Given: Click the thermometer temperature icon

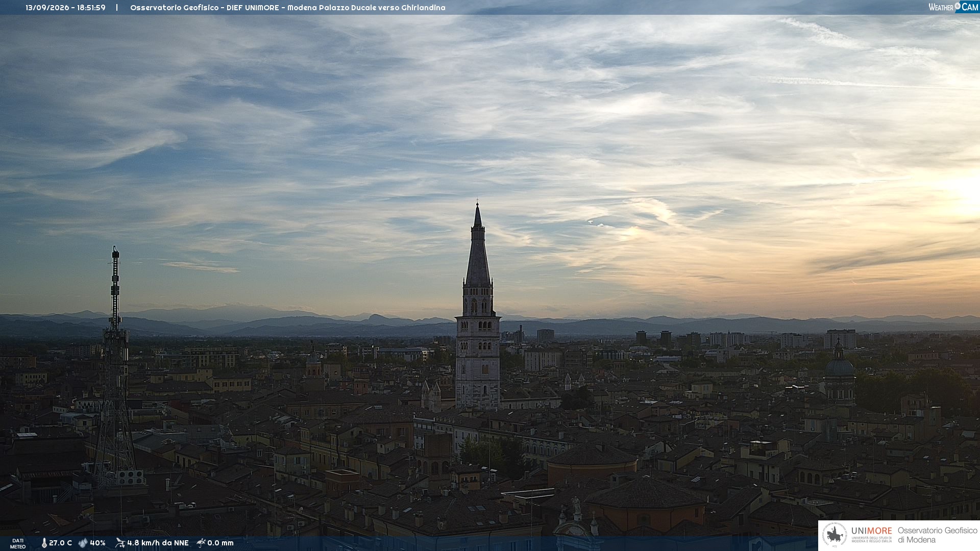Looking at the screenshot, I should [44, 543].
